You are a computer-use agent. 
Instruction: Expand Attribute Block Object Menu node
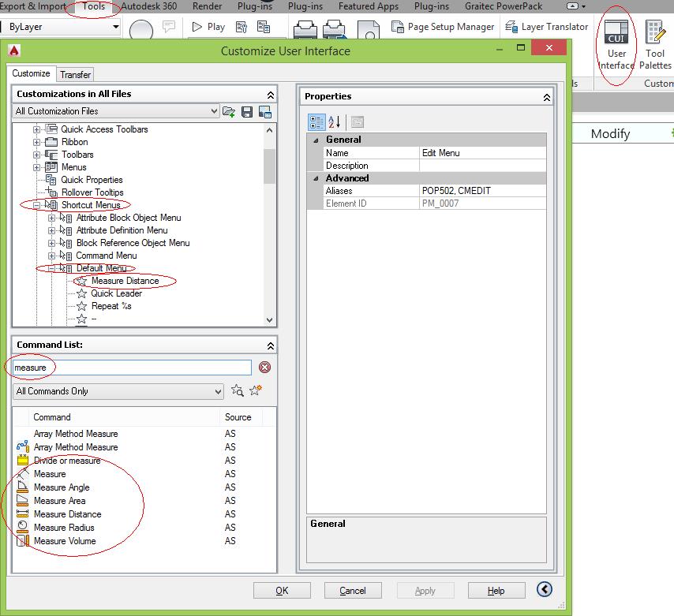click(51, 218)
